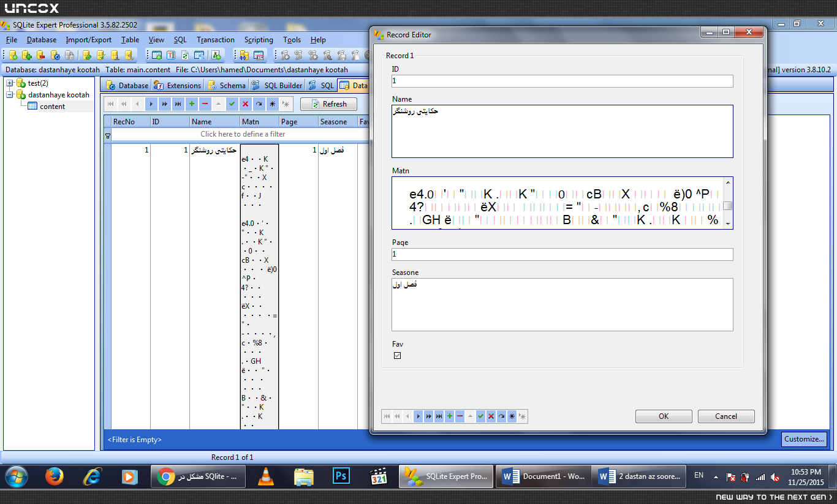Switch to the Extensions tab
This screenshot has height=504, width=837.
click(178, 86)
